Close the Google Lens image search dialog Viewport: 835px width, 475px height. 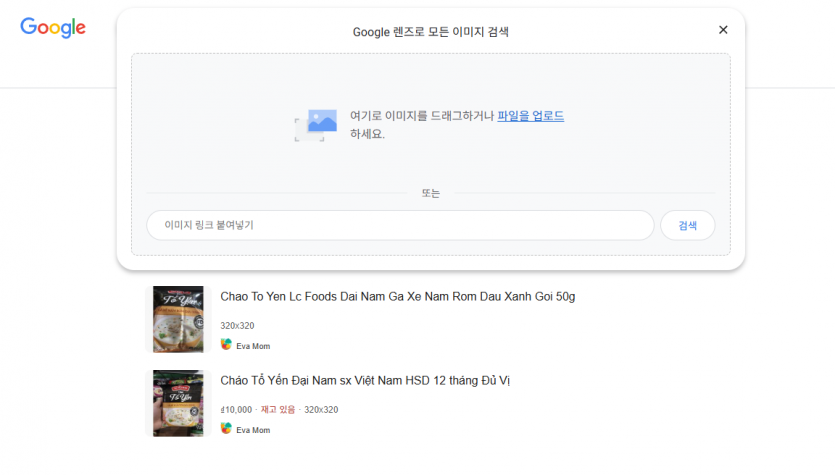pos(723,30)
